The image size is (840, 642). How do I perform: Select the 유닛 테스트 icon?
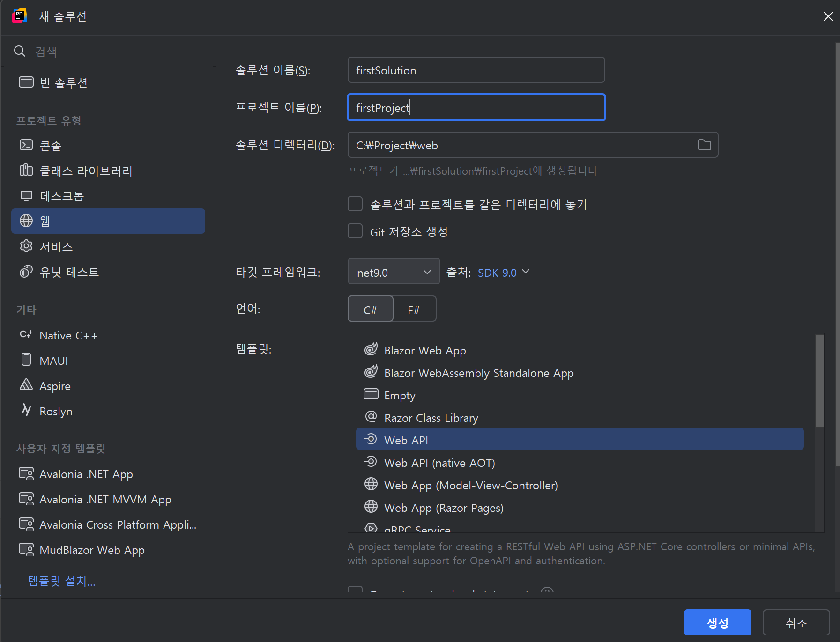[26, 272]
